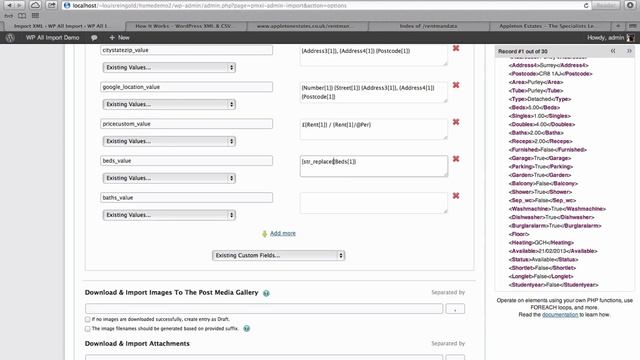
Task: Open Existing Values dropdown under pricecustom_value
Action: coord(169,141)
